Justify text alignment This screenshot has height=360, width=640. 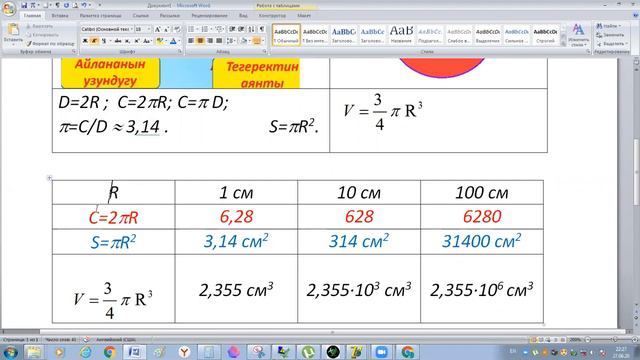[219, 41]
